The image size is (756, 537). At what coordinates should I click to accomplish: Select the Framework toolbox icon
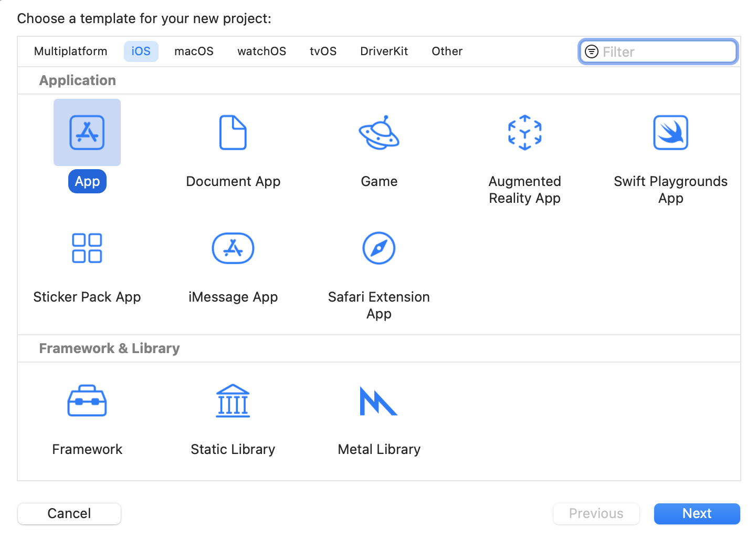87,401
